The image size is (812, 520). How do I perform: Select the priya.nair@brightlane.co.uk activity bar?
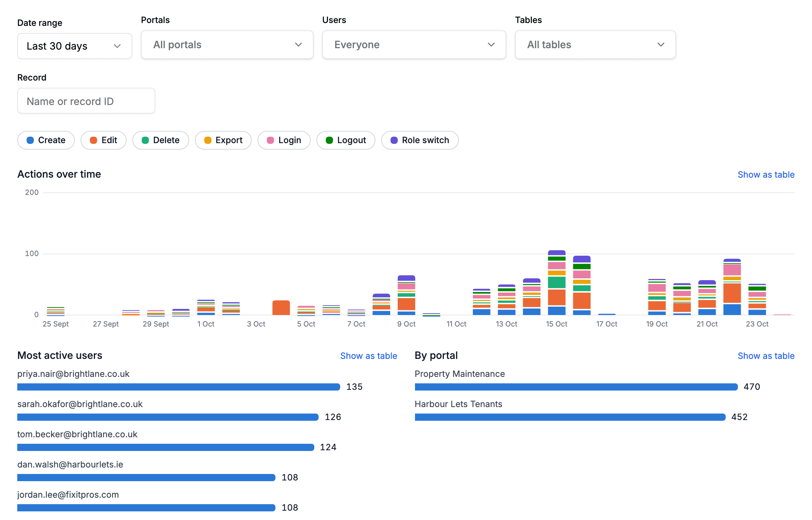coord(179,387)
